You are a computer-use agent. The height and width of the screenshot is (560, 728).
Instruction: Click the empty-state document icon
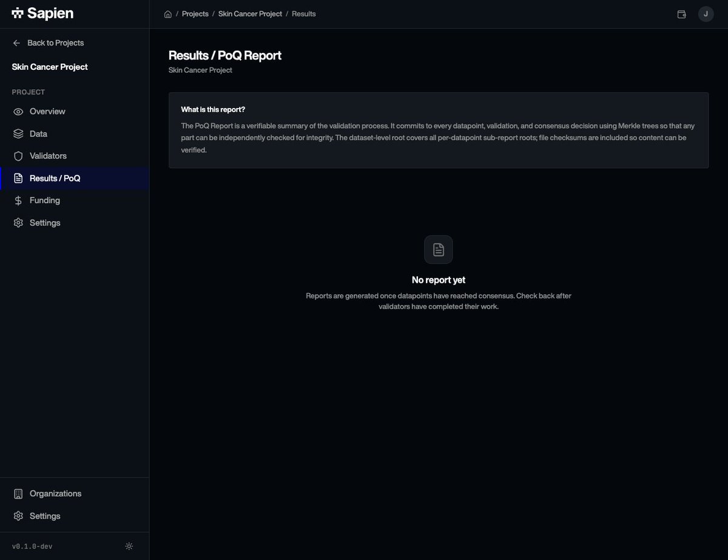pos(439,249)
